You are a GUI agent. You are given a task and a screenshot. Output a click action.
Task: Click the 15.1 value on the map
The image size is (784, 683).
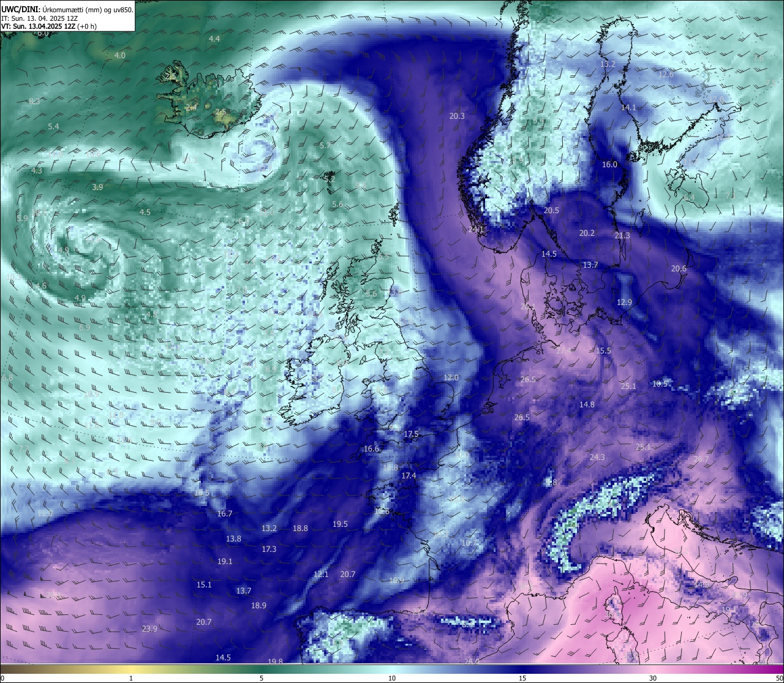204,584
